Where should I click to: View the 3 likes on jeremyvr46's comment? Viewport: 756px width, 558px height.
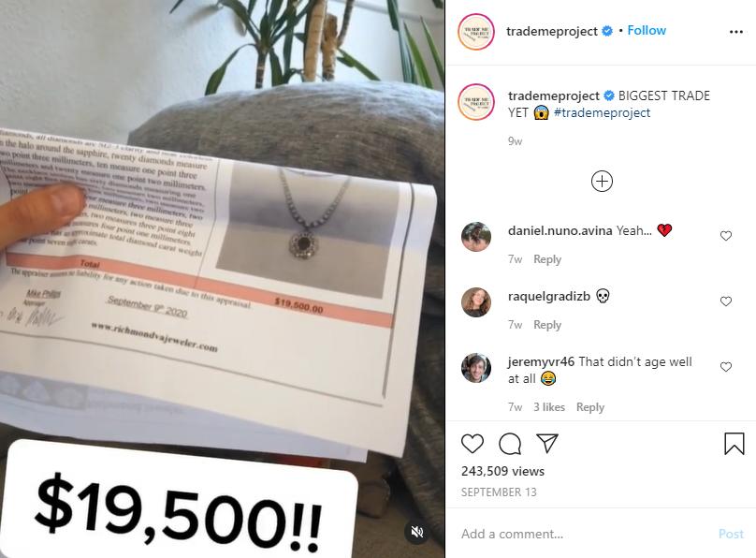coord(549,407)
